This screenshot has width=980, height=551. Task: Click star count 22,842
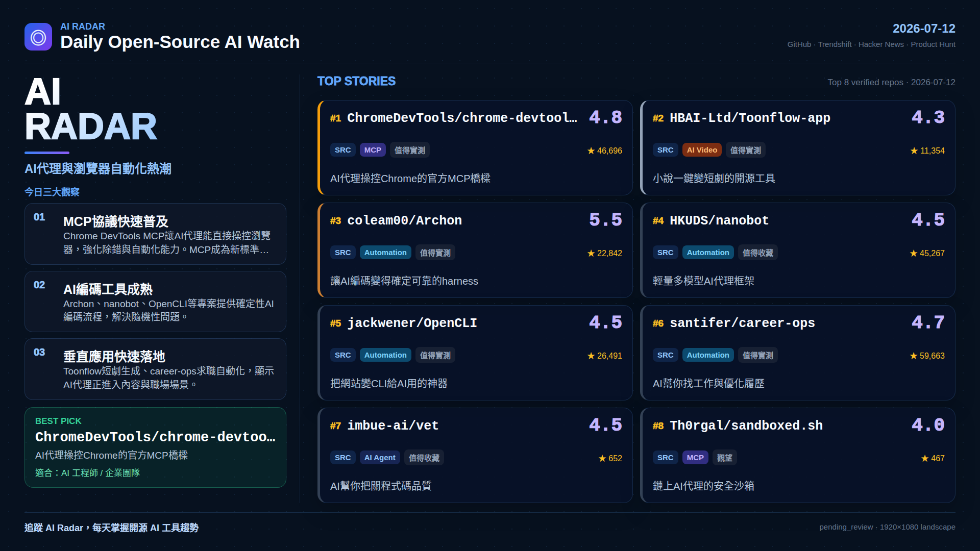605,254
